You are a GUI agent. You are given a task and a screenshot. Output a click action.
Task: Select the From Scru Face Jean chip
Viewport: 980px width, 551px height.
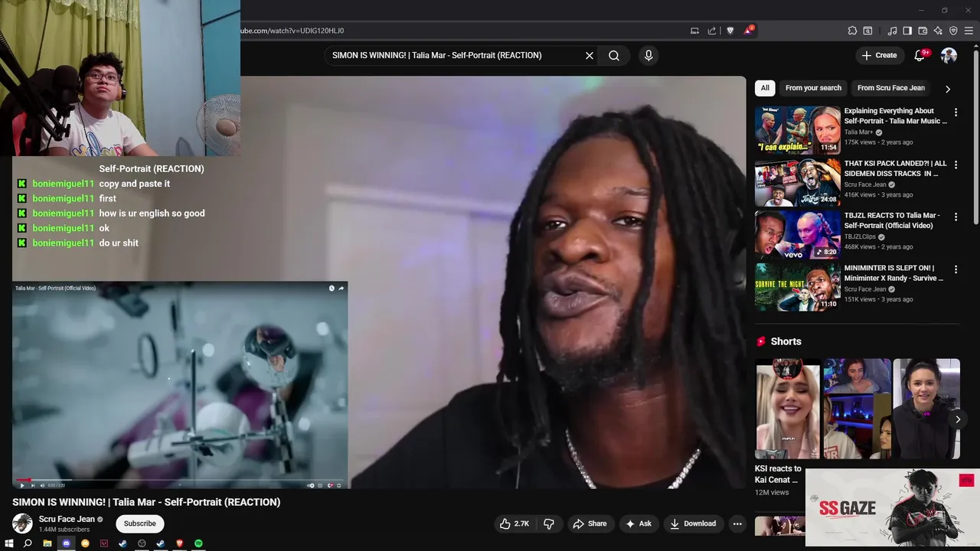[x=891, y=88]
